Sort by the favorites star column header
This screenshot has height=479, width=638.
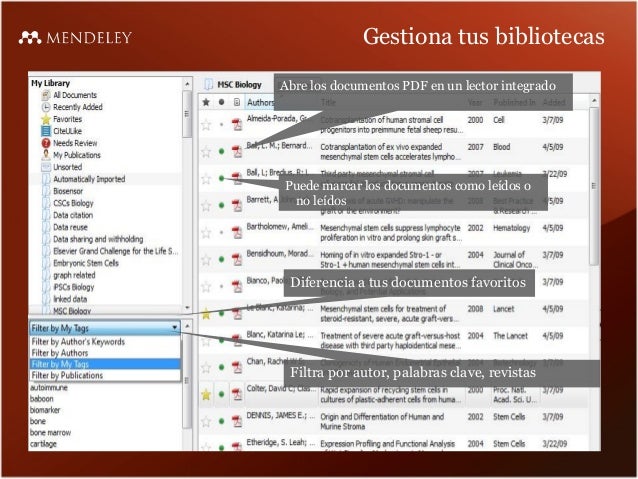[x=206, y=102]
